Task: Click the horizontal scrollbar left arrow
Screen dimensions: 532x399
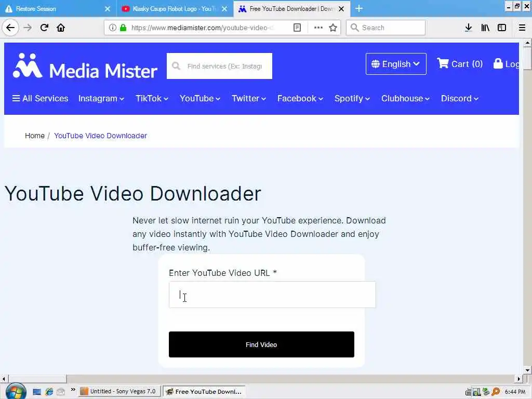Action: tap(4, 379)
